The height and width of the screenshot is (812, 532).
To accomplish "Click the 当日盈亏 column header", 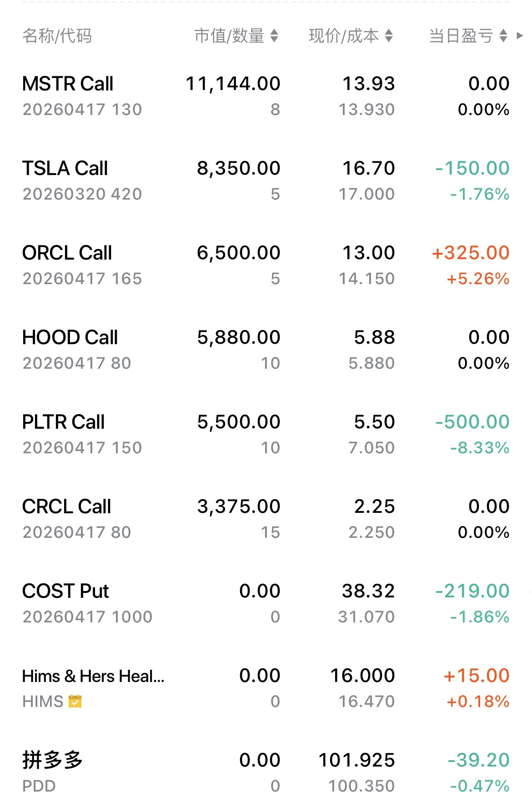I will pos(461,35).
